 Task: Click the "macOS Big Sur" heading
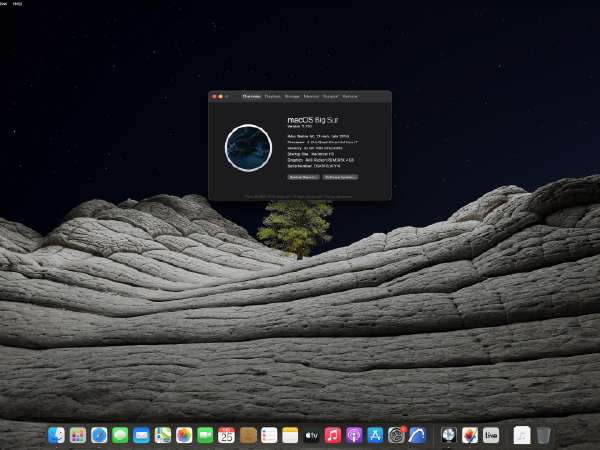point(313,120)
